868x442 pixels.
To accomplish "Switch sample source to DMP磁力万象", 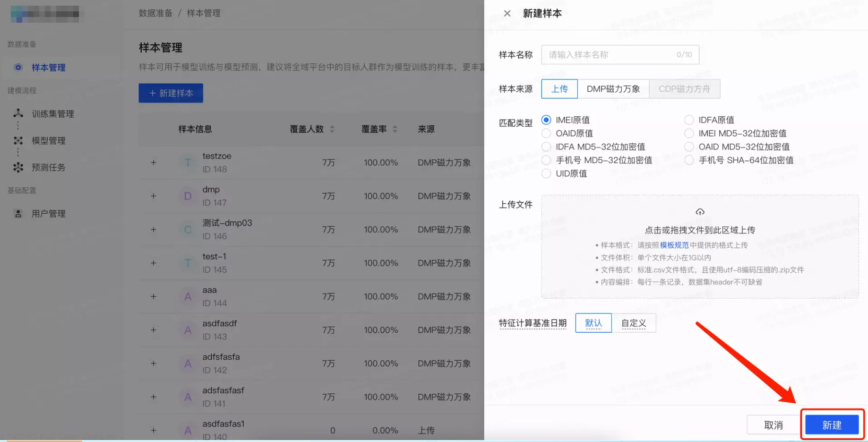I will [614, 88].
